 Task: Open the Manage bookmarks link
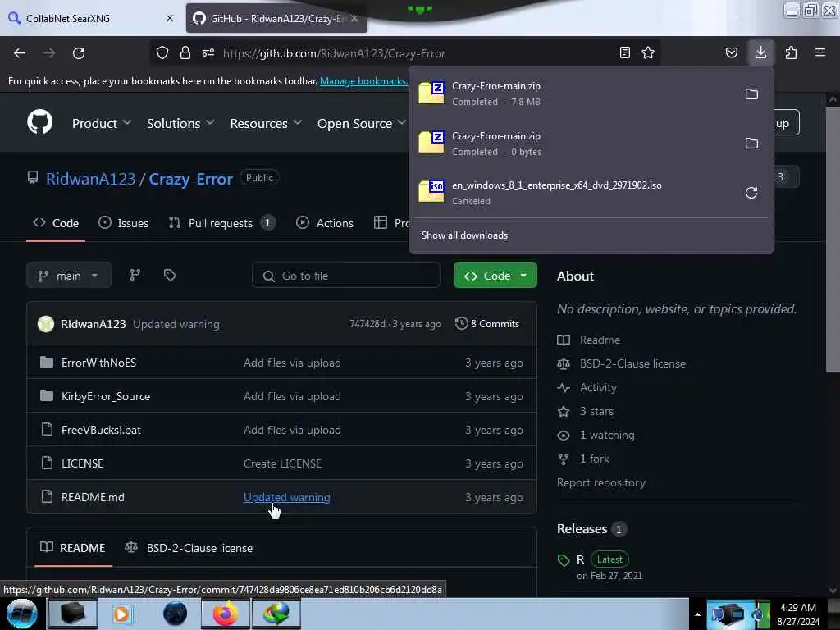(363, 81)
